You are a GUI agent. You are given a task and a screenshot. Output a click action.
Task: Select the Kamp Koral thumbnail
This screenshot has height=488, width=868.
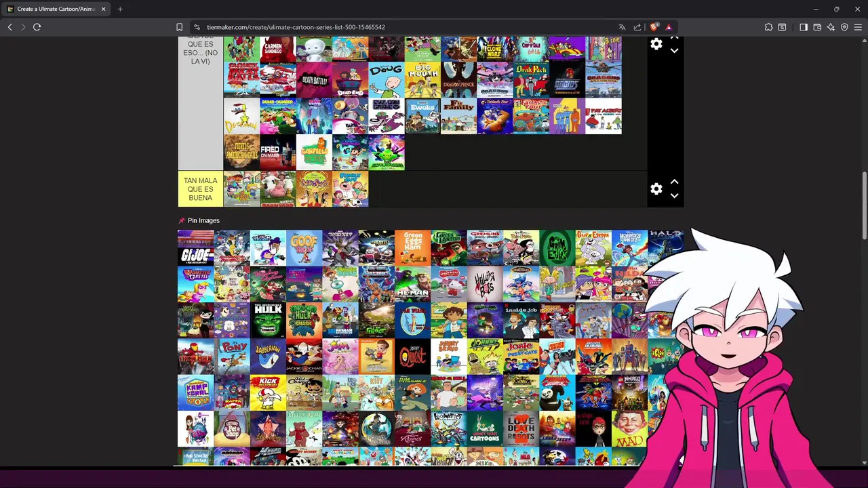pyautogui.click(x=195, y=392)
